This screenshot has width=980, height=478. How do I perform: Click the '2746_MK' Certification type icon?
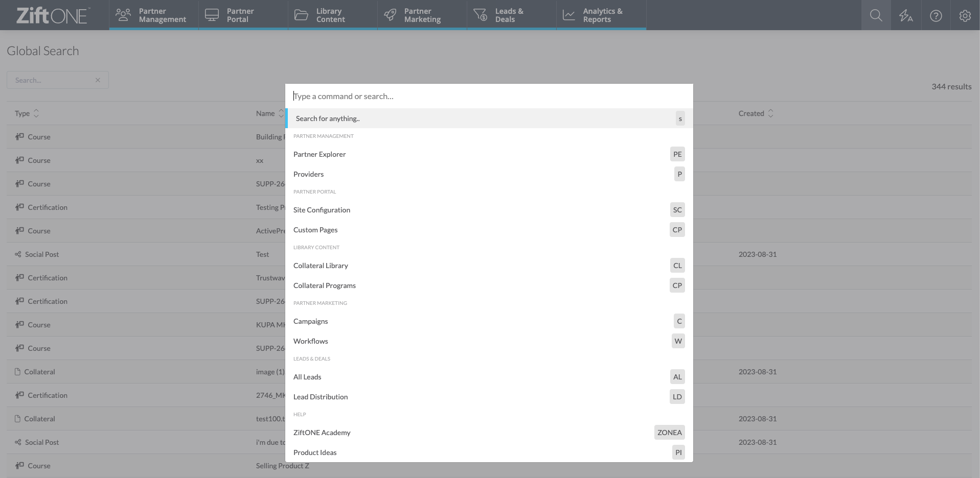(19, 395)
